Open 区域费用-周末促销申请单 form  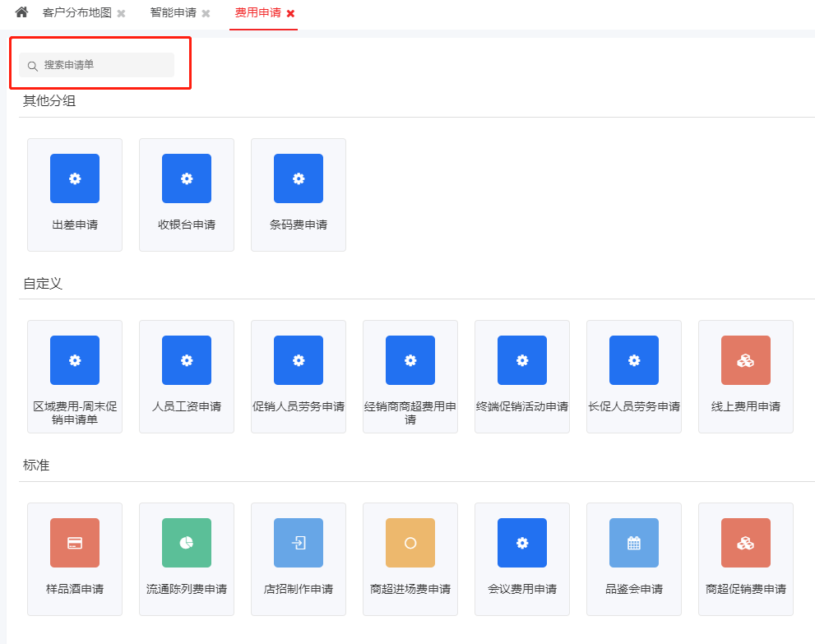[x=75, y=360]
